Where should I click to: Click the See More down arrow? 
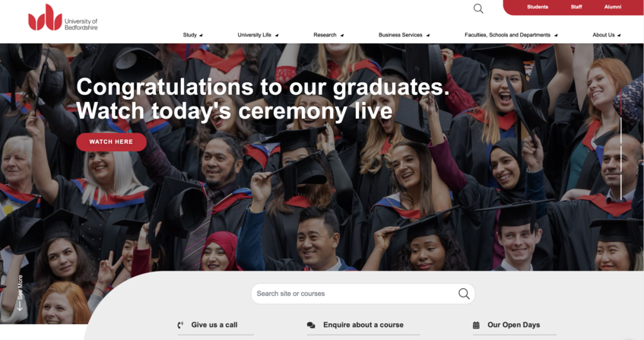(19, 307)
